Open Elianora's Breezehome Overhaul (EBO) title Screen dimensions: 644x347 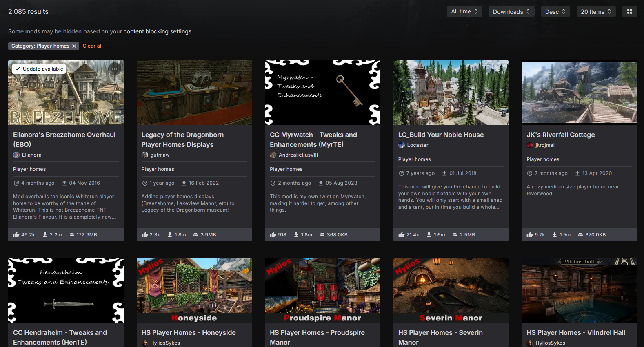(64, 139)
